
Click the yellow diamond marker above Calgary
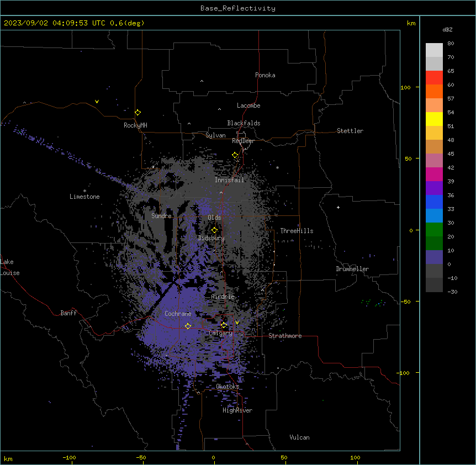coord(224,325)
